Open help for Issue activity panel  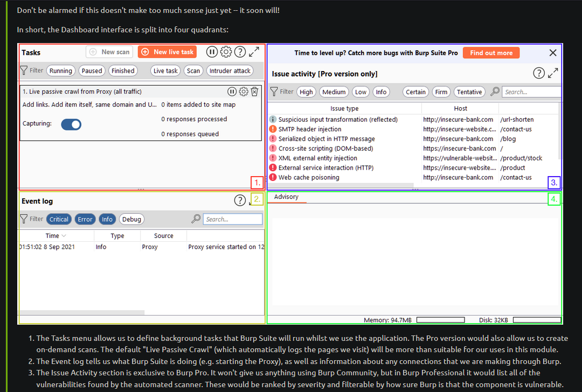point(539,73)
